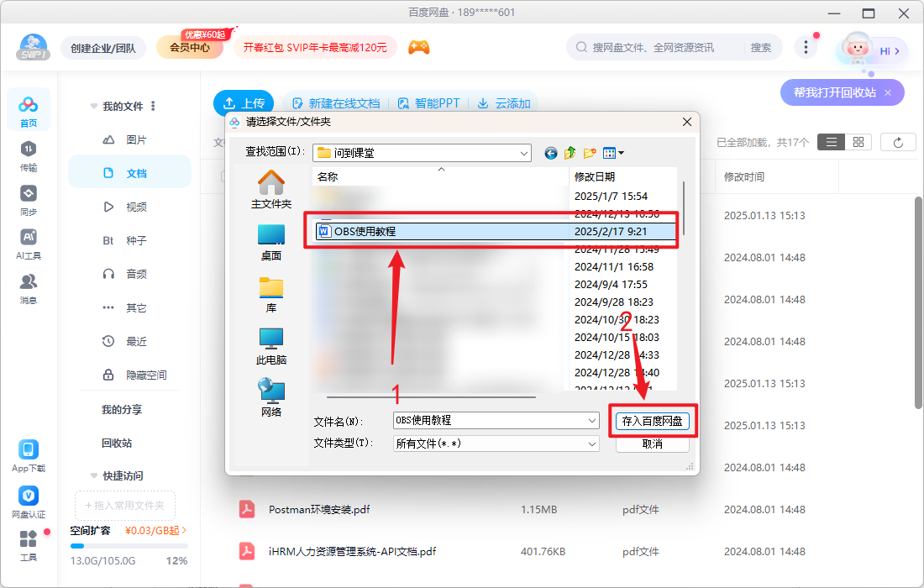Open the 最近 recent files list
Image resolution: width=924 pixels, height=588 pixels.
[x=129, y=341]
